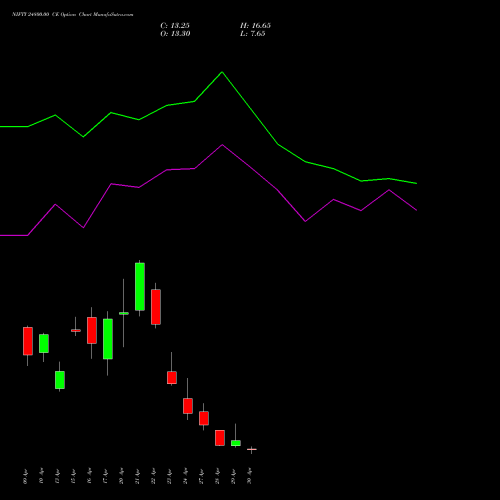Screen dimensions: 500x500
Task: Click the low value L: 7.65
Action: click(253, 34)
